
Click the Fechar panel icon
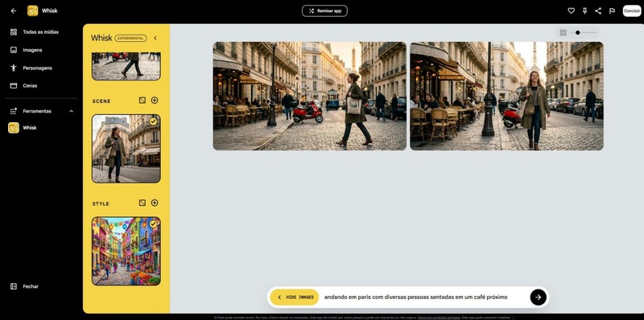click(x=14, y=286)
